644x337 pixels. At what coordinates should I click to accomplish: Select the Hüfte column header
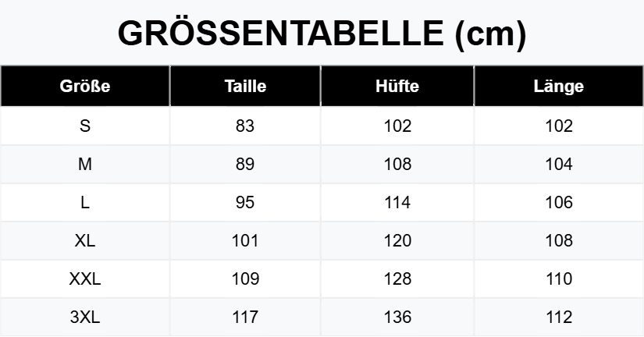pos(397,87)
